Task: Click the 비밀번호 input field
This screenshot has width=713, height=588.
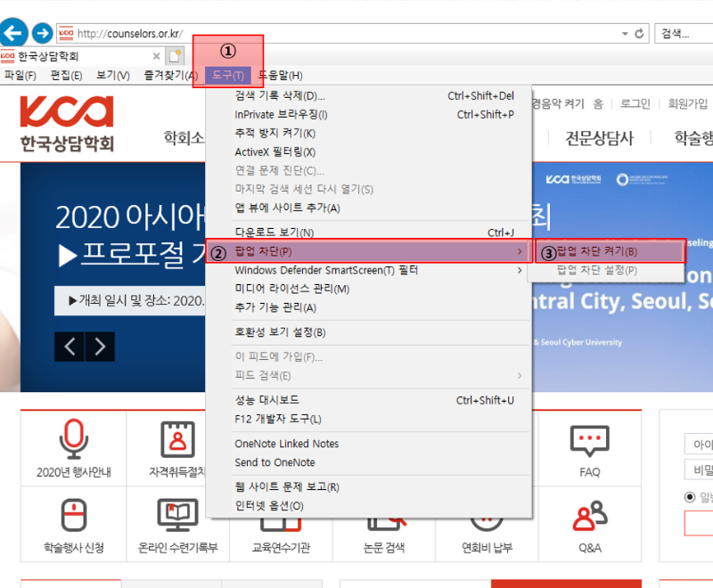Action: coord(699,470)
